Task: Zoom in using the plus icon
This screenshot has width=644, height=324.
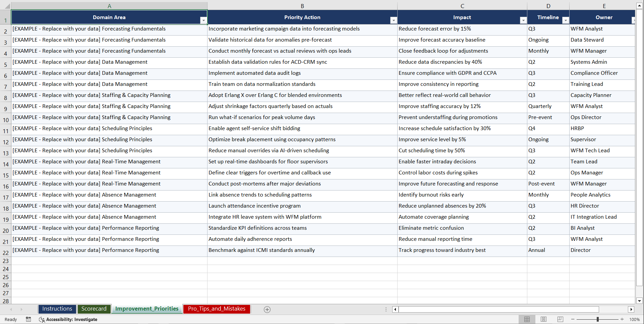Action: [622, 319]
